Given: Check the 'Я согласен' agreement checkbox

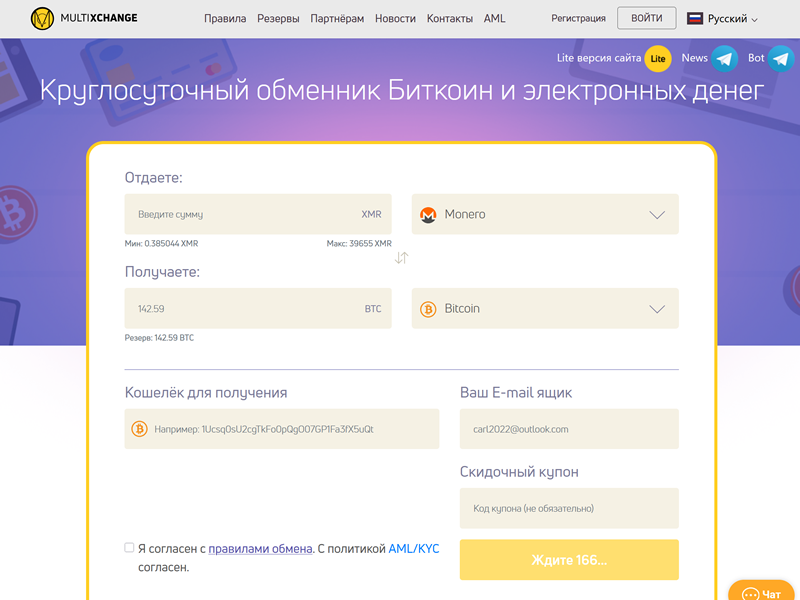Looking at the screenshot, I should [129, 547].
